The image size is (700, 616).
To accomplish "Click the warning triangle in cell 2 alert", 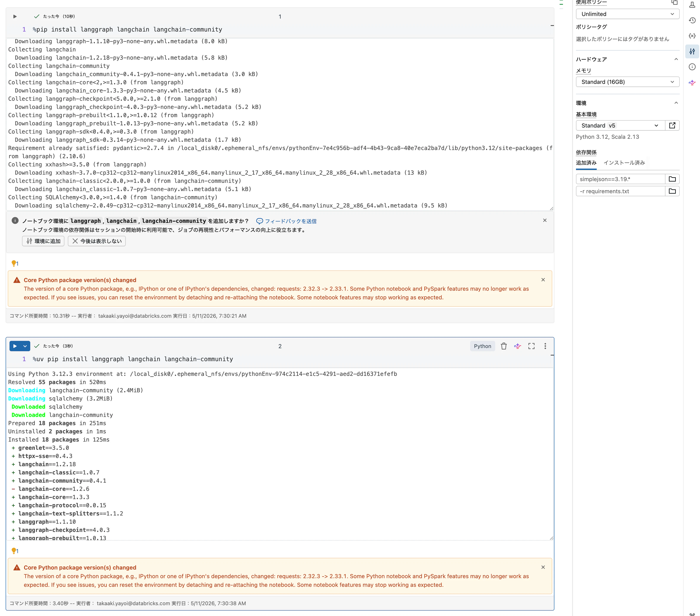I will [17, 568].
